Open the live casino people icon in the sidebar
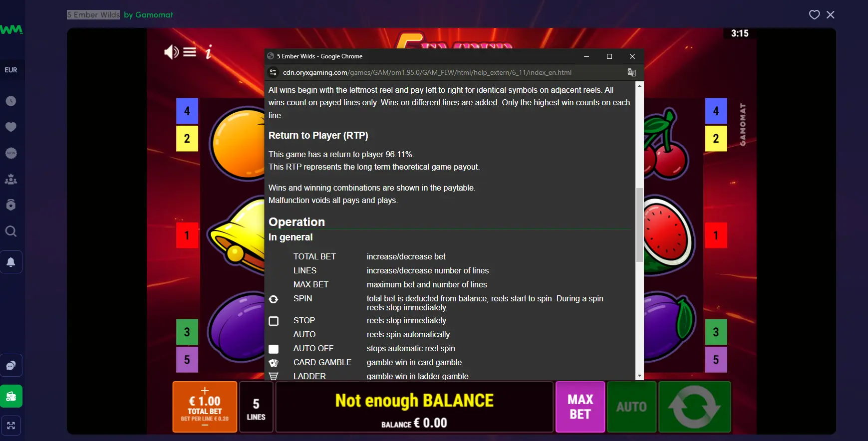 pos(11,179)
